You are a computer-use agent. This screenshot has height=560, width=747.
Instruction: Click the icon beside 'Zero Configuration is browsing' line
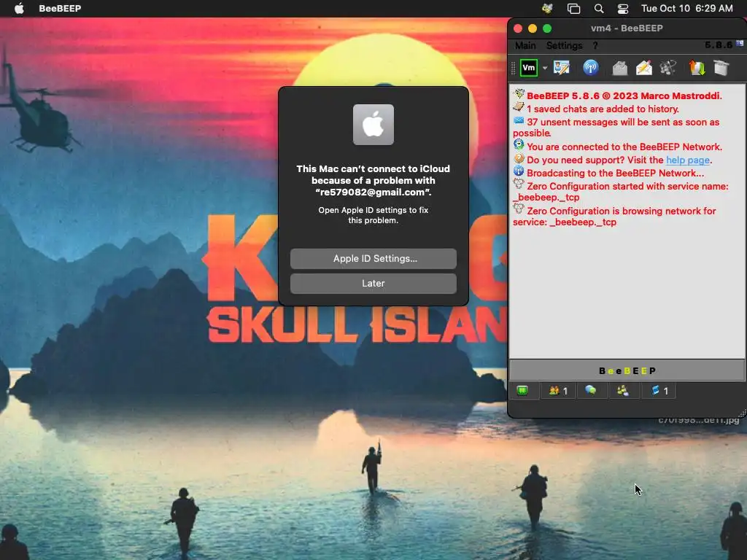coord(519,209)
